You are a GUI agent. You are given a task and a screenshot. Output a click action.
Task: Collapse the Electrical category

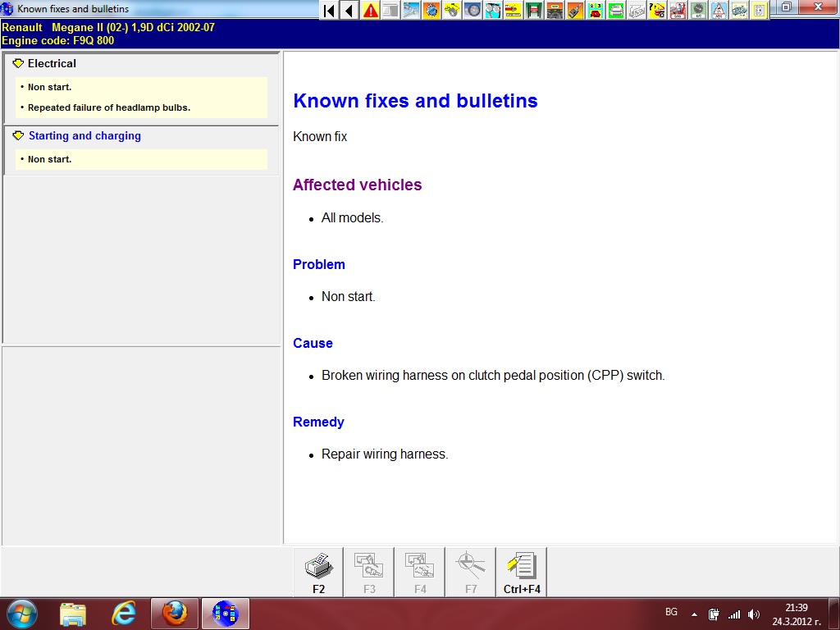pos(18,64)
